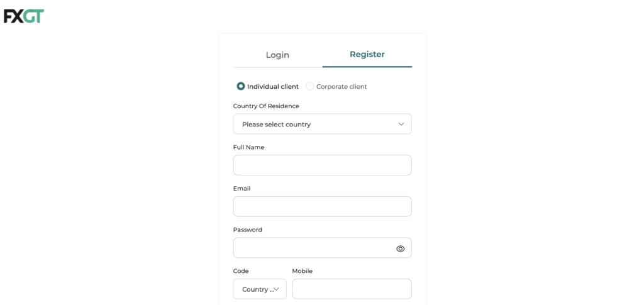Image resolution: width=644 pixels, height=305 pixels.
Task: Focus the Full Name input field
Action: tap(322, 165)
